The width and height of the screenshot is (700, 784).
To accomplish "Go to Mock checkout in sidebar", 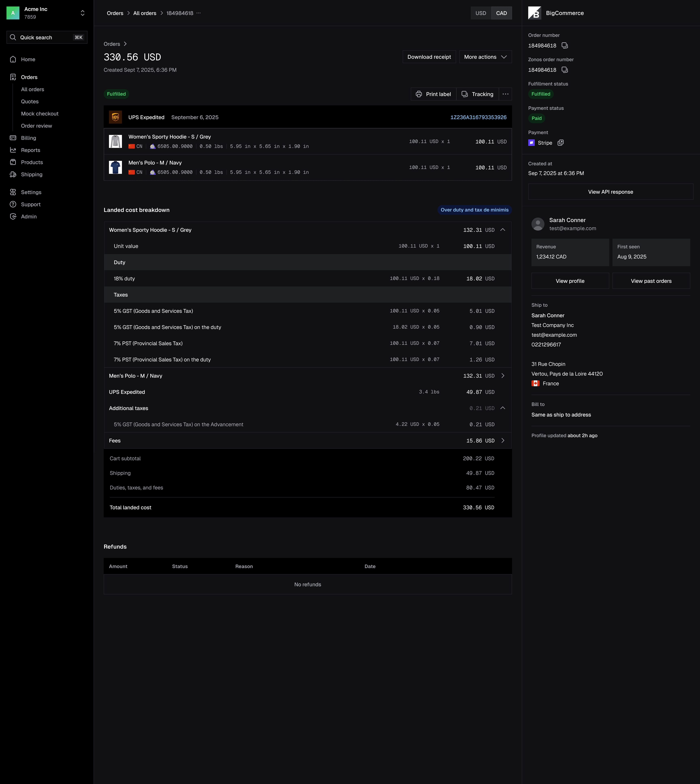I will tap(40, 114).
